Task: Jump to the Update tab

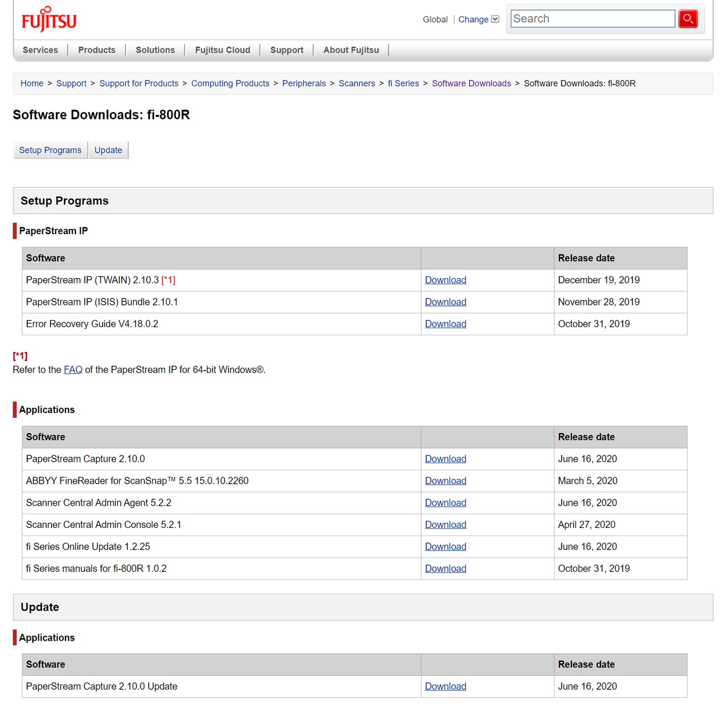Action: [108, 150]
